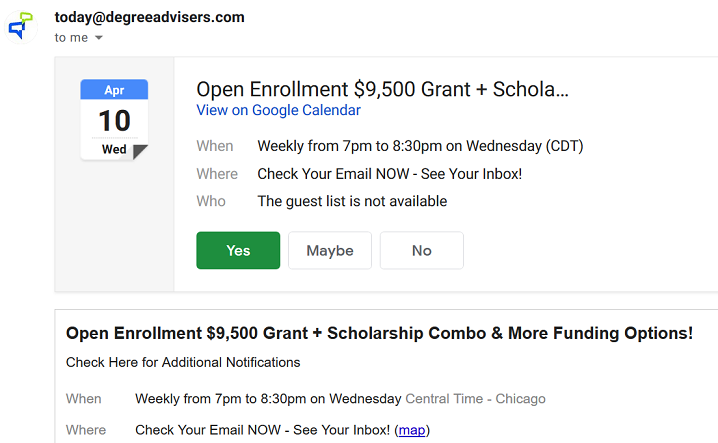
Task: Click the folded corner of the calendar date icon
Action: [x=140, y=152]
